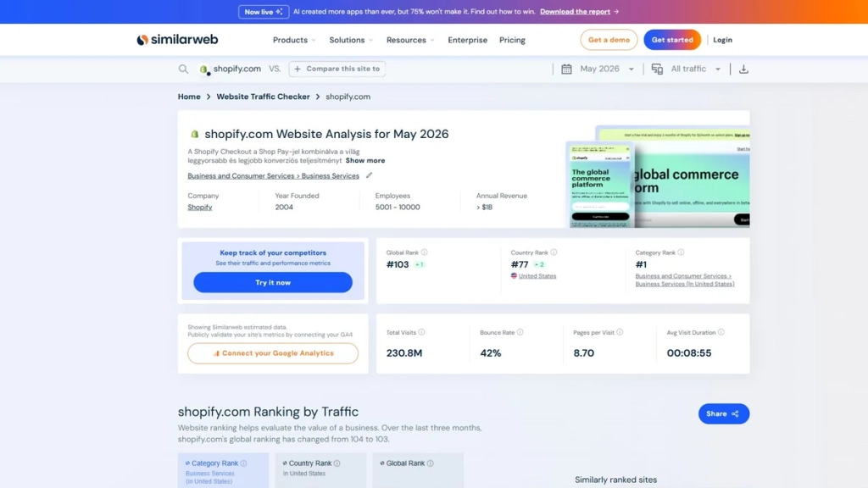Click Global Rank info icon

(424, 252)
